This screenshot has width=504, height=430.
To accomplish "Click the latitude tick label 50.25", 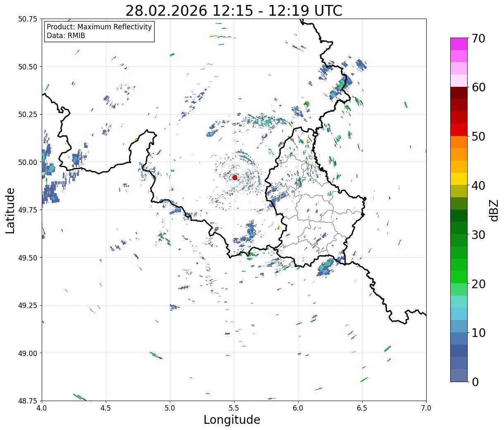I will point(28,115).
